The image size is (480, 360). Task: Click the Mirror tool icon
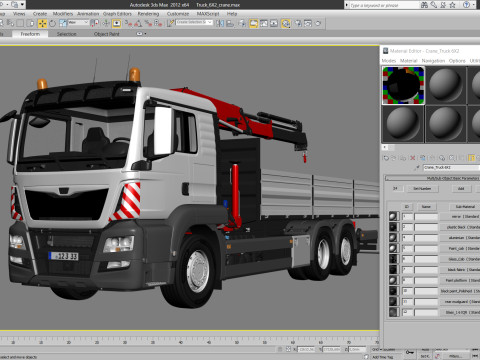coord(220,23)
